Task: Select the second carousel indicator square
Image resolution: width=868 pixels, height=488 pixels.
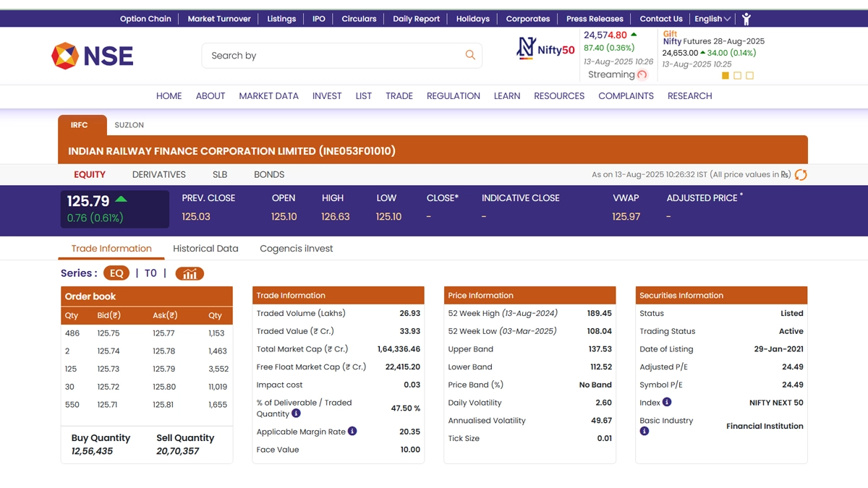Action: pyautogui.click(x=737, y=75)
